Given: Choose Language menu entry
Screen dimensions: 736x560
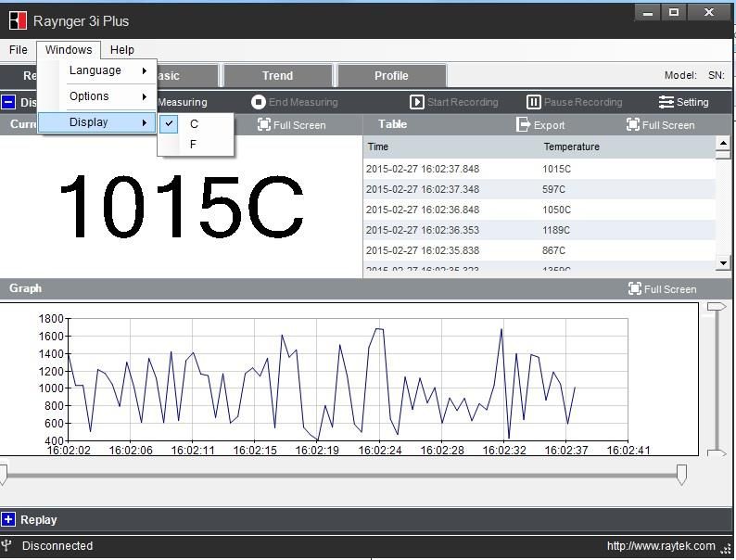Looking at the screenshot, I should pyautogui.click(x=96, y=70).
